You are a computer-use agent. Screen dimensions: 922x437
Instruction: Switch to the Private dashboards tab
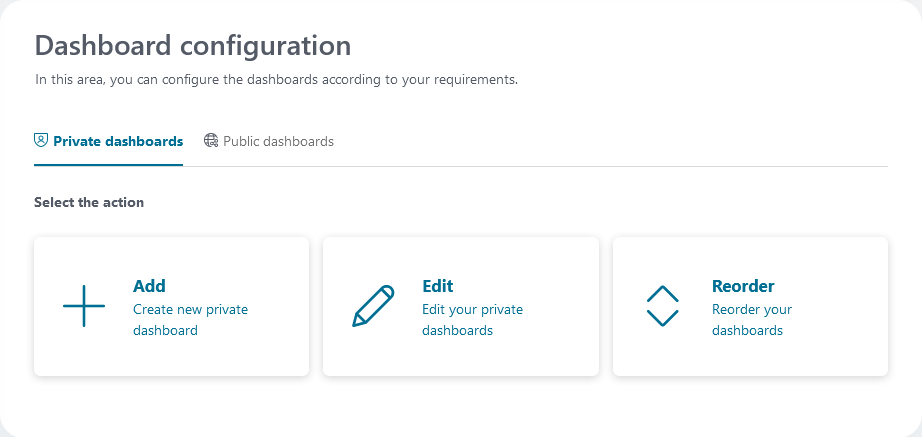117,141
